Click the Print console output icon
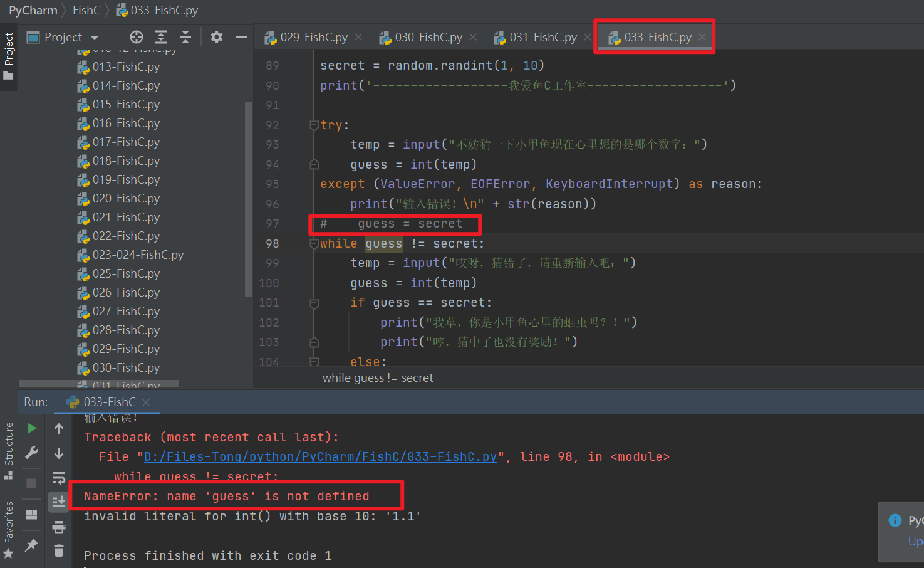The width and height of the screenshot is (924, 568). click(x=59, y=527)
